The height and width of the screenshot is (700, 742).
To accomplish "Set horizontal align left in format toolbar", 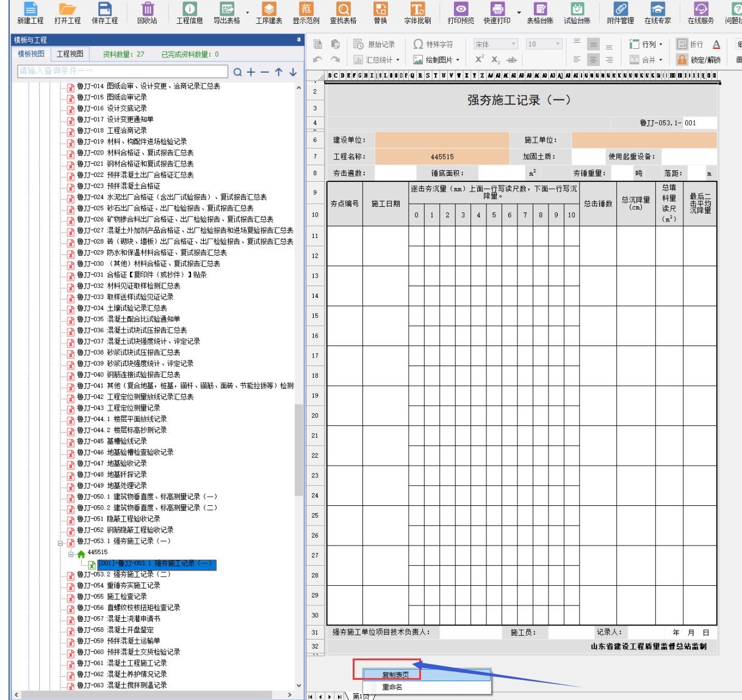I will (x=577, y=60).
